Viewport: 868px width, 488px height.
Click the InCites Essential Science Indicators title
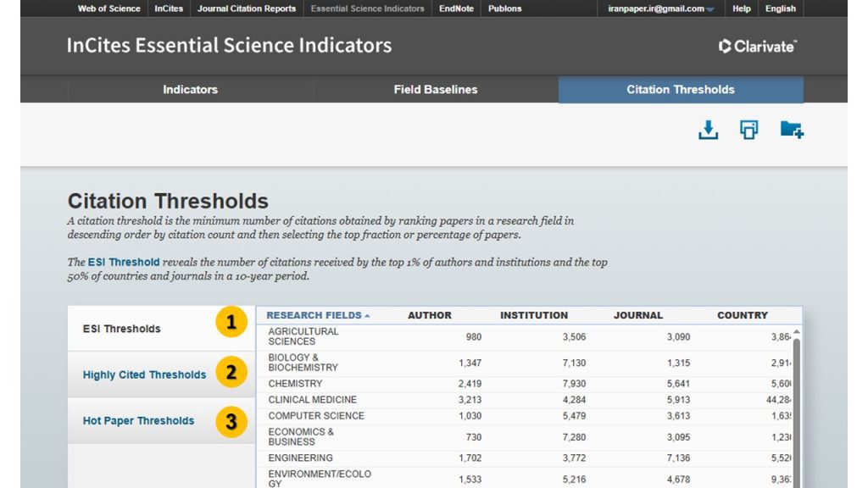point(229,46)
